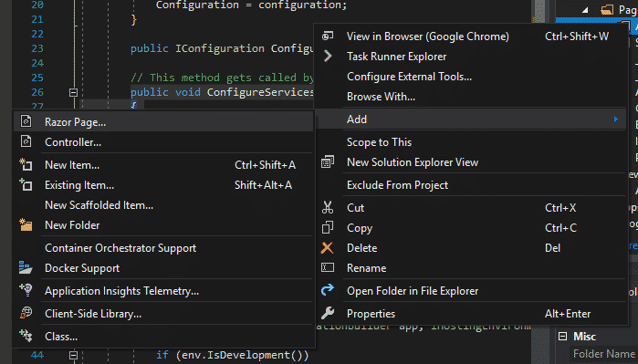
Task: Select New Solution Explorer View entry
Action: tap(471, 161)
